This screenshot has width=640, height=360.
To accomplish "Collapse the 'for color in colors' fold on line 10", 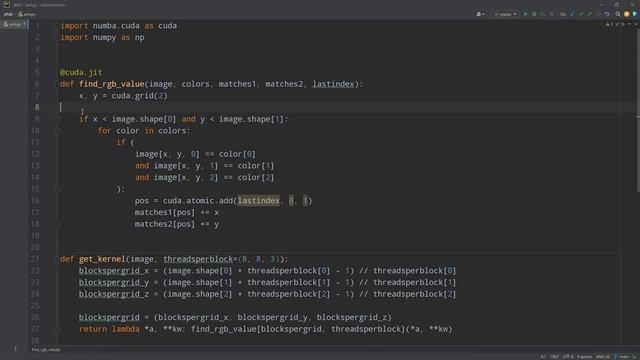I will tap(58, 131).
